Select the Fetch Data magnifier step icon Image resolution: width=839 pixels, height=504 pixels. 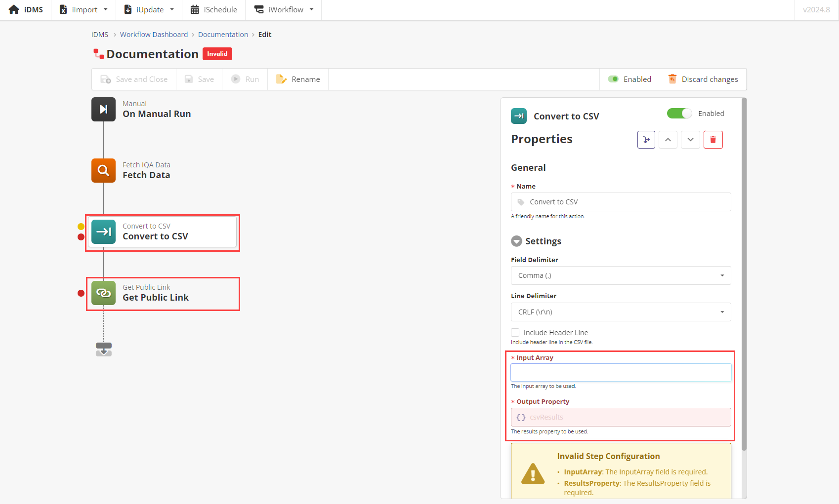tap(103, 170)
